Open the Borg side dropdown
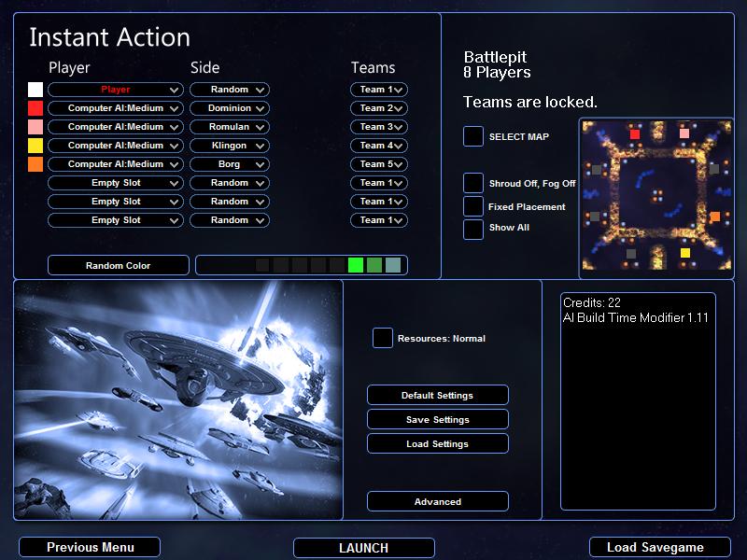Viewport: 747px width, 560px height. click(x=230, y=164)
